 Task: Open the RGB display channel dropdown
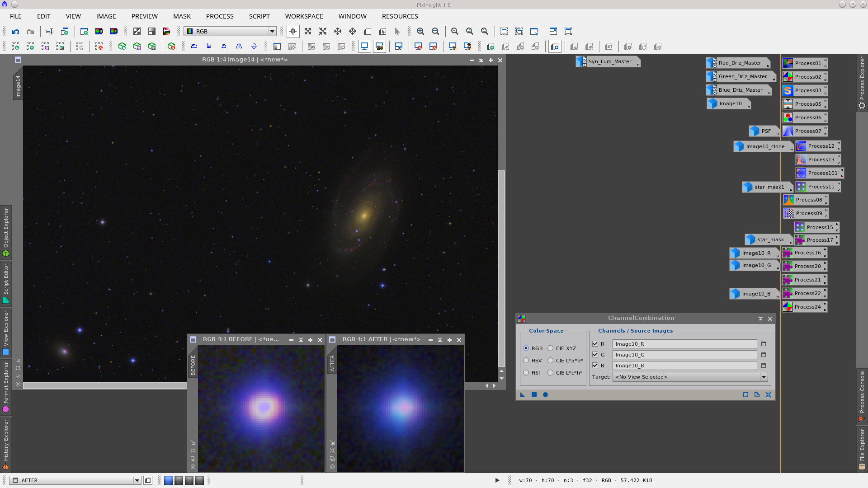pyautogui.click(x=272, y=31)
